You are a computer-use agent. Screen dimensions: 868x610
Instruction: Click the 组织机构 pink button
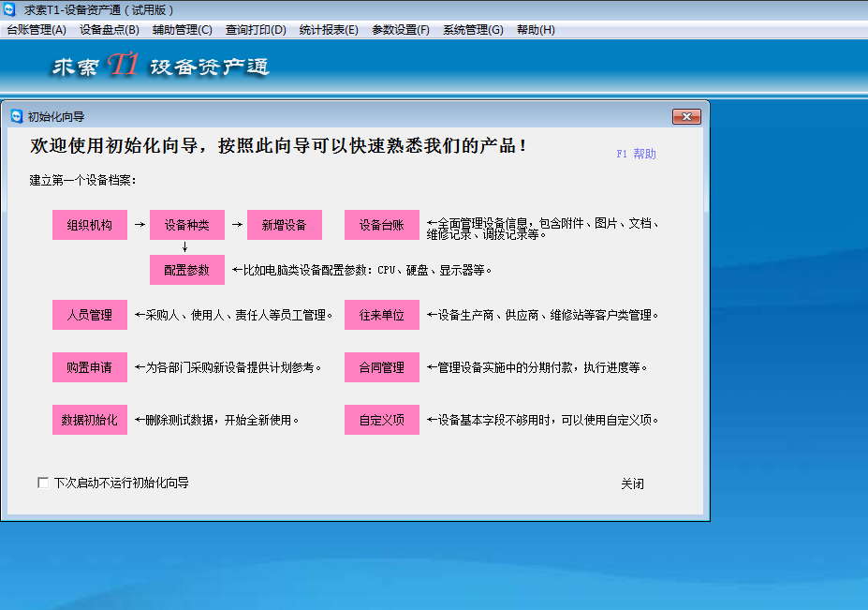click(x=90, y=225)
